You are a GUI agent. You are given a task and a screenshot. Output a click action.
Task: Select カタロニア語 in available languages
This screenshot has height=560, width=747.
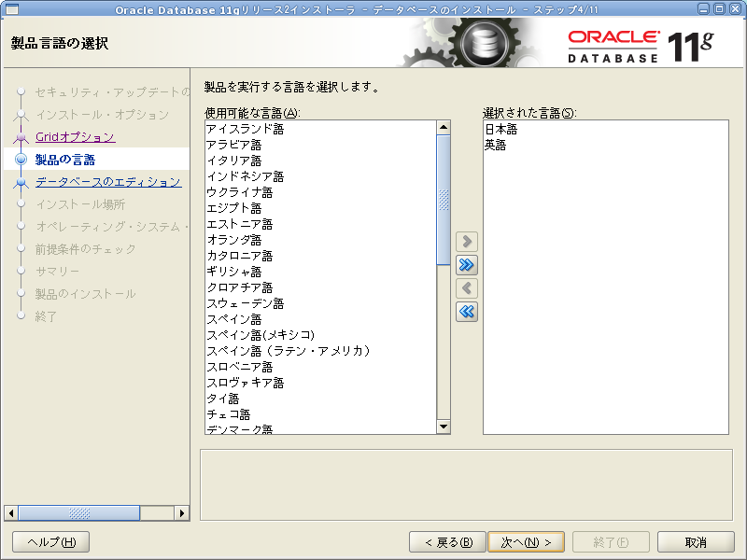point(320,256)
